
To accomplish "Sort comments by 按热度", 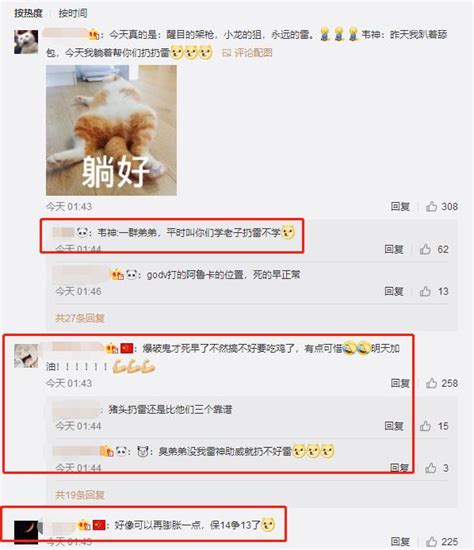I will tap(28, 13).
